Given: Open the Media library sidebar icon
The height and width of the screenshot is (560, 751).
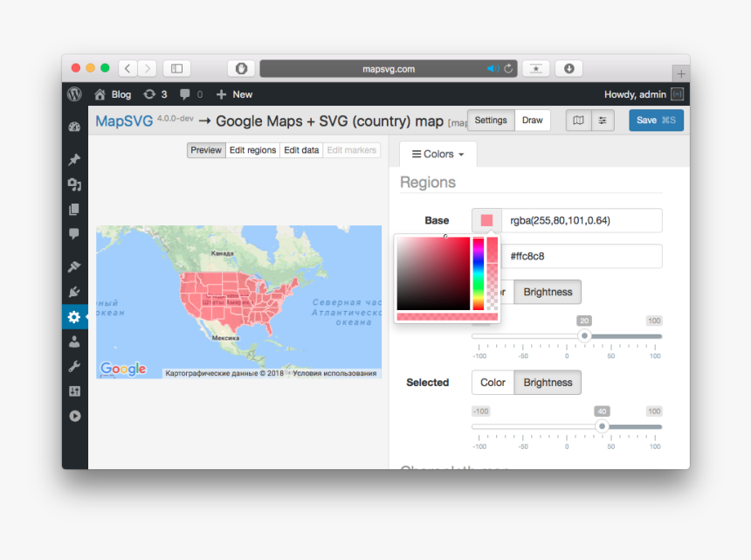Looking at the screenshot, I should coord(74,184).
